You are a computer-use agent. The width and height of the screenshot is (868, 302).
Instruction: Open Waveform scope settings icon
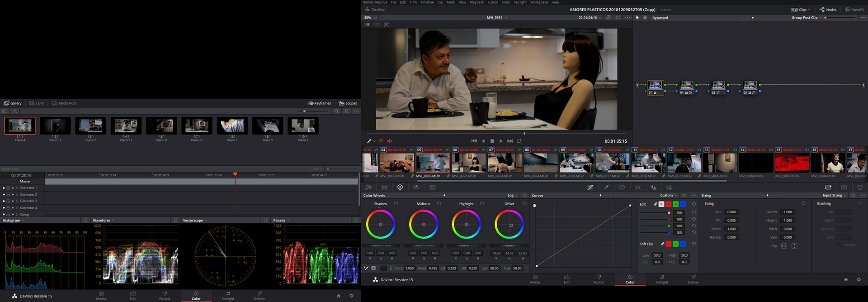point(175,220)
